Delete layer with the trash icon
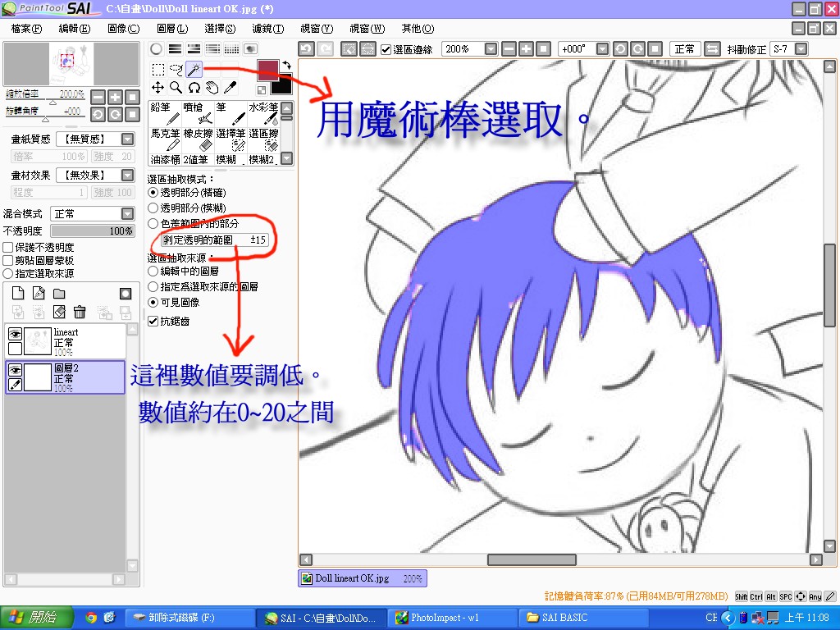The height and width of the screenshot is (630, 840). coord(80,312)
